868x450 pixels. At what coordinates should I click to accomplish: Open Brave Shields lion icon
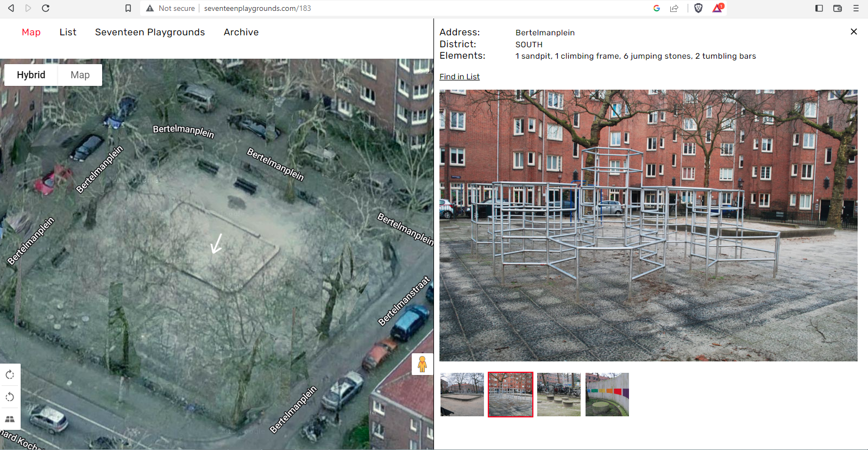[x=699, y=8]
